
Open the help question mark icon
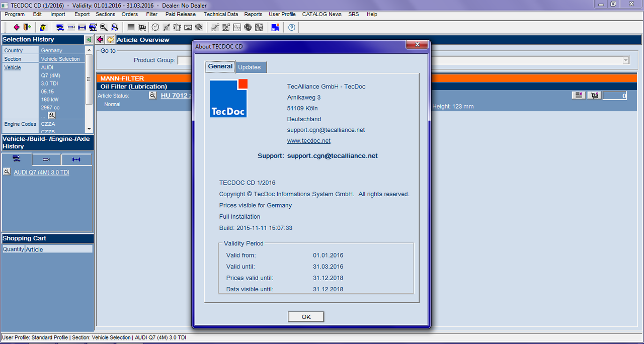pos(291,27)
